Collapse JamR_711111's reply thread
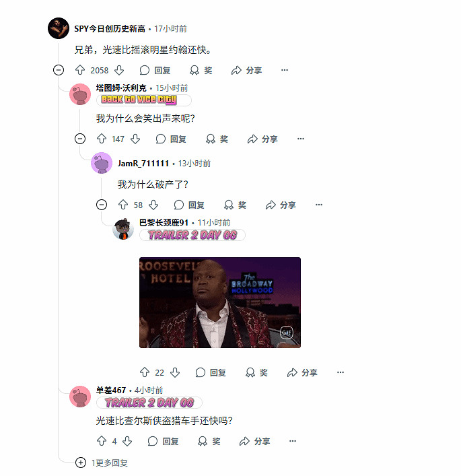This screenshot has height=476, width=461. 102,205
